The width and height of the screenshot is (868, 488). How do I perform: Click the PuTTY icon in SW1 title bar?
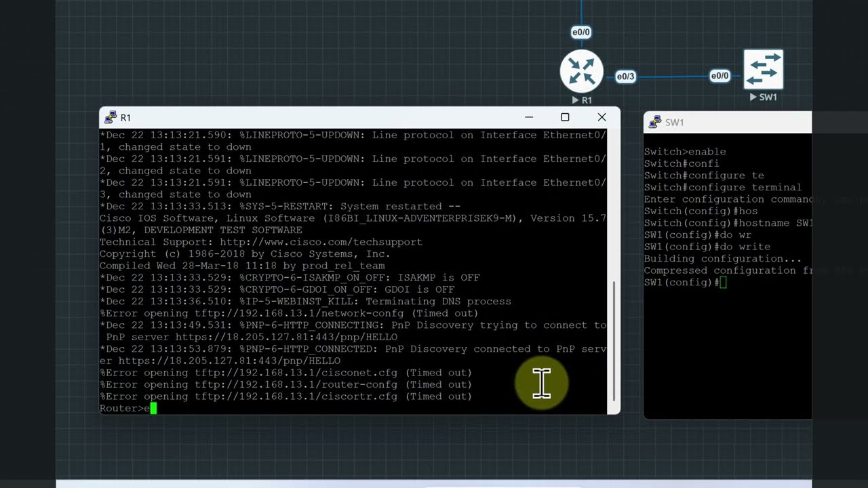pyautogui.click(x=654, y=122)
